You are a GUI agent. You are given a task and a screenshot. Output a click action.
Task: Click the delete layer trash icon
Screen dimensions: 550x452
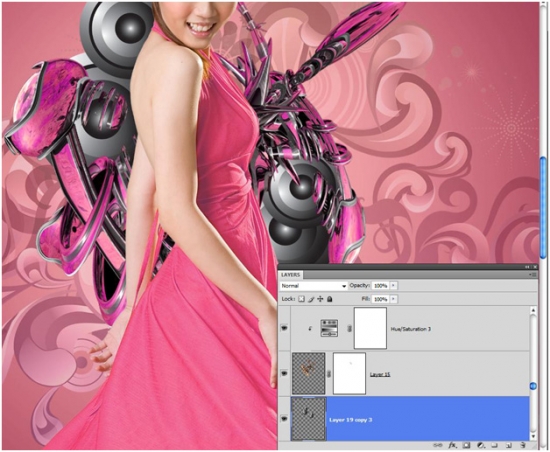click(523, 445)
